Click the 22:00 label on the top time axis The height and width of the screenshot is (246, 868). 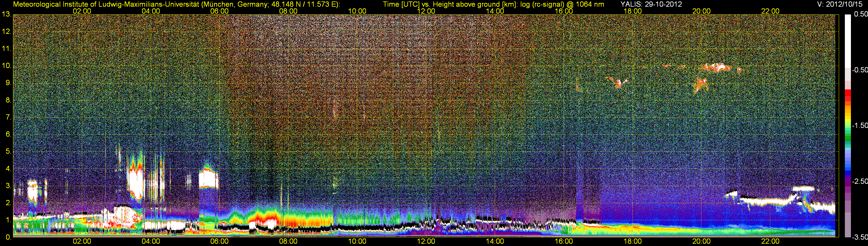(770, 11)
